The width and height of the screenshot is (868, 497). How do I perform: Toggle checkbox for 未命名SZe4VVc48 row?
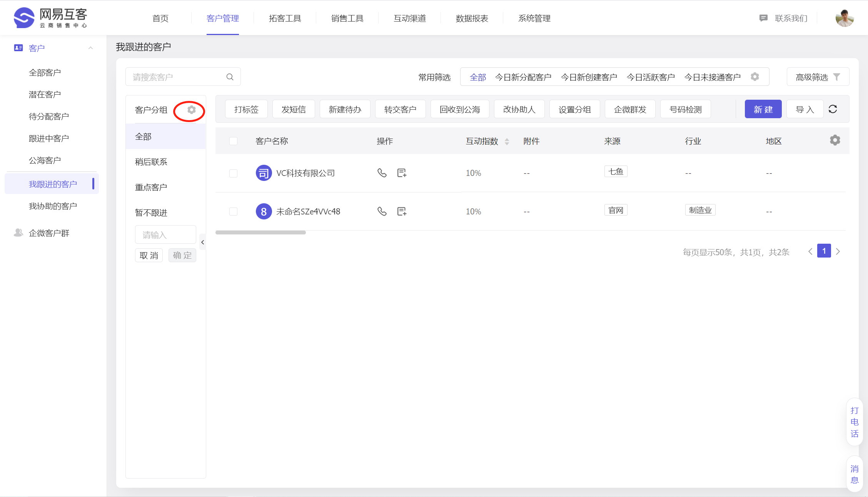point(233,211)
